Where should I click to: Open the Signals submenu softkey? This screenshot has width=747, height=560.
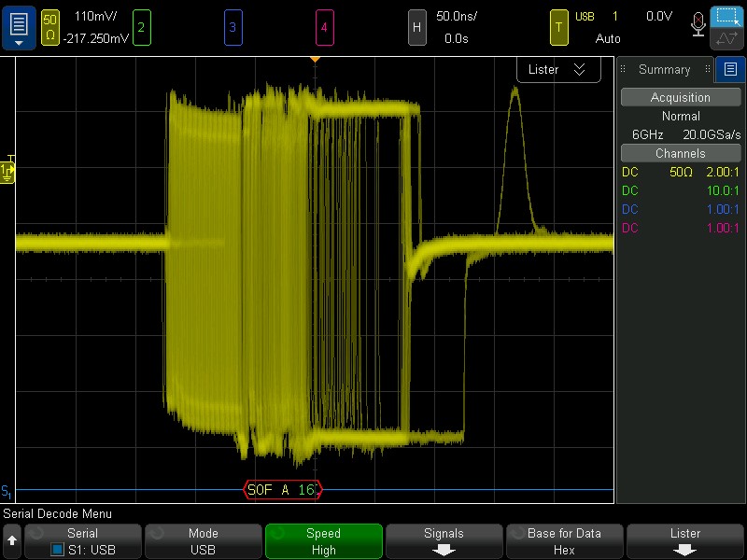click(x=444, y=541)
